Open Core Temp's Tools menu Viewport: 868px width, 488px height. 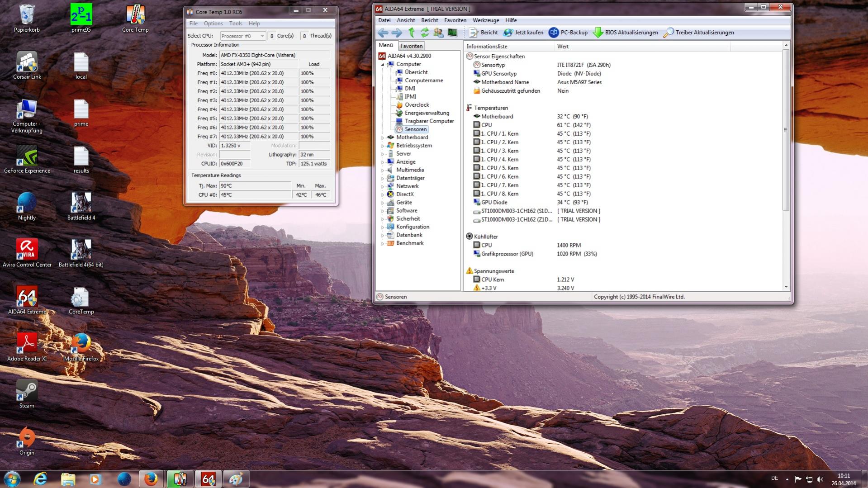236,24
